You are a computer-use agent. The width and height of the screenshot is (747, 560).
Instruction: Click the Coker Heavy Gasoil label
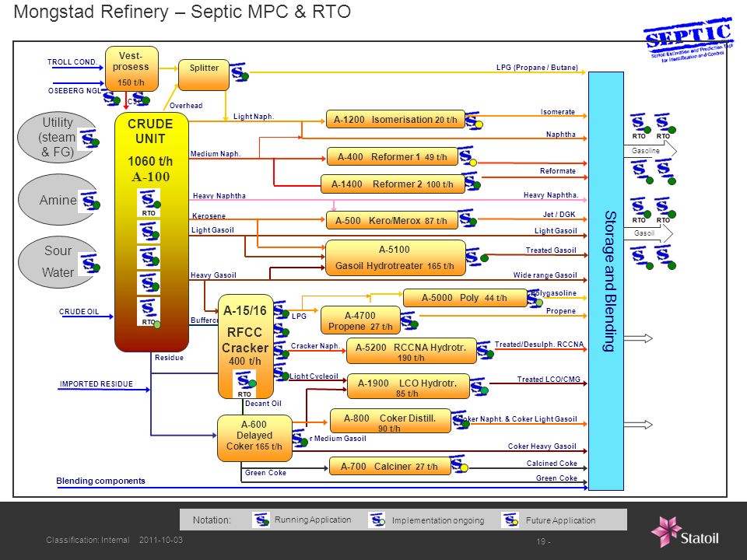pos(542,446)
